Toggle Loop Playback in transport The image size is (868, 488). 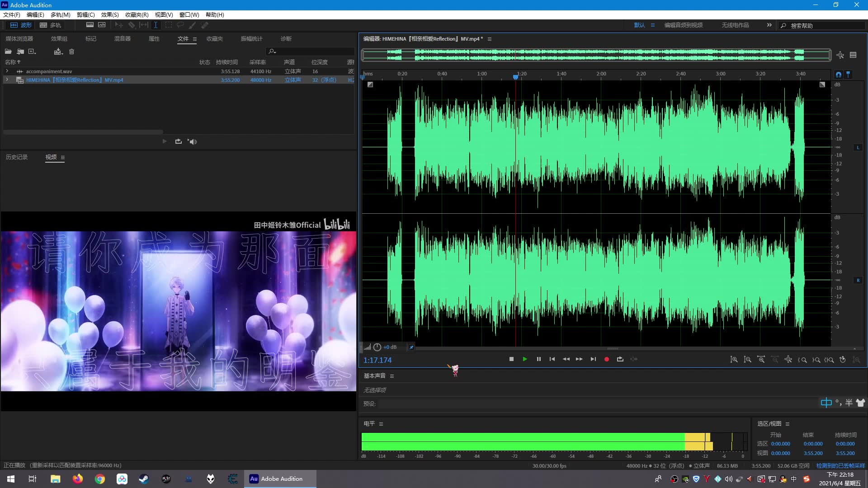[620, 360]
